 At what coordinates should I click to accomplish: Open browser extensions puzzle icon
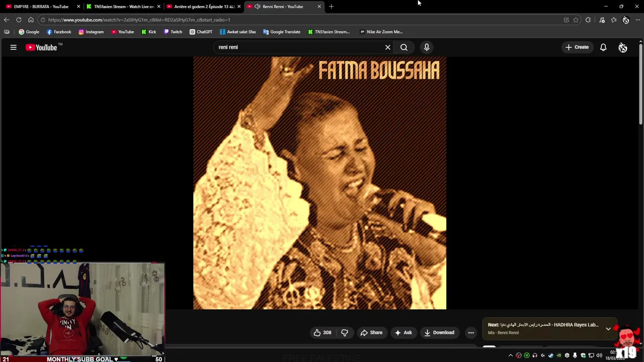pyautogui.click(x=588, y=20)
